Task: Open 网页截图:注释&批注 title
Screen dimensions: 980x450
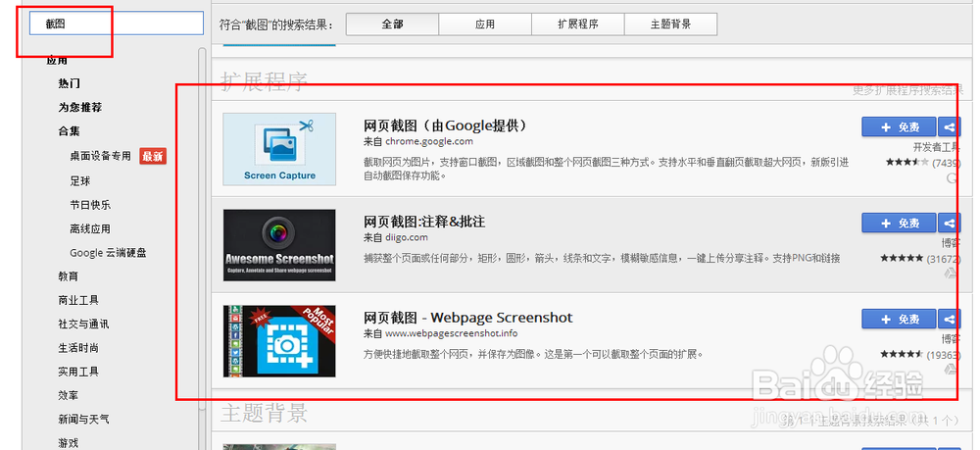Action: [x=424, y=222]
